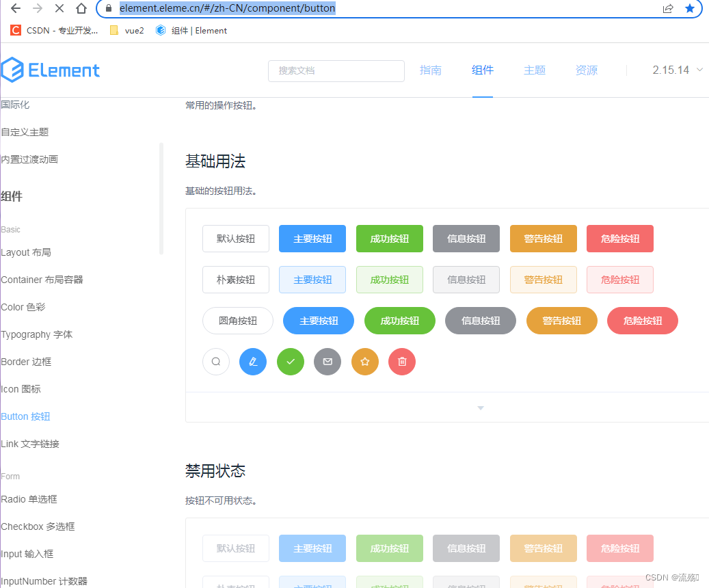Click the search circle icon button
The image size is (709, 588).
(x=216, y=362)
